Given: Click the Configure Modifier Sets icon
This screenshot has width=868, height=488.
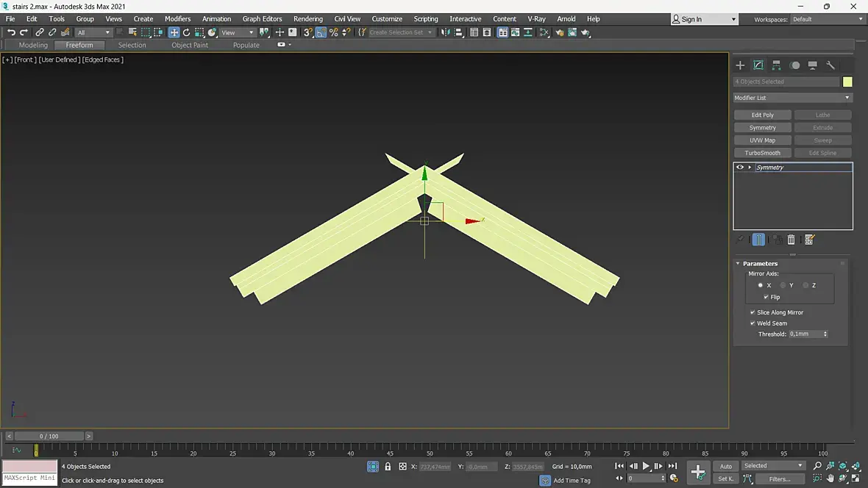Looking at the screenshot, I should tap(809, 240).
